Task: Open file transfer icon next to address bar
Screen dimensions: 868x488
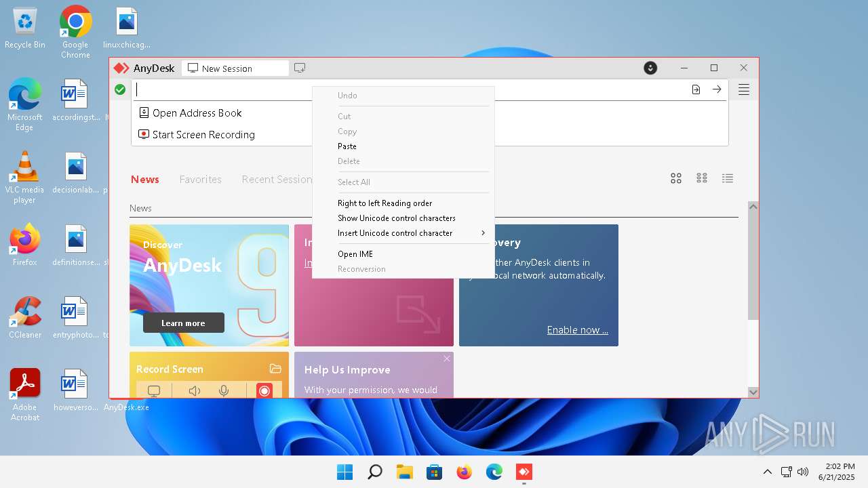Action: (x=696, y=89)
